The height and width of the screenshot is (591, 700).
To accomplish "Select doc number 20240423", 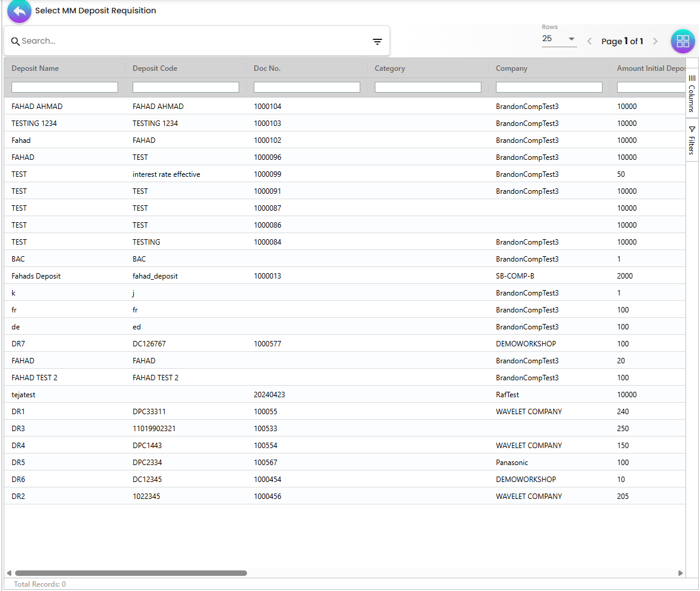I will (269, 395).
